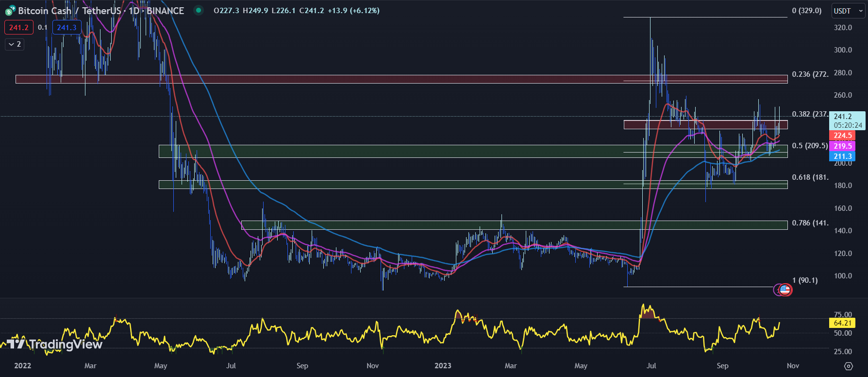Viewport: 868px width, 377px height.
Task: Click the red 224.5 moving average price label
Action: (x=843, y=136)
